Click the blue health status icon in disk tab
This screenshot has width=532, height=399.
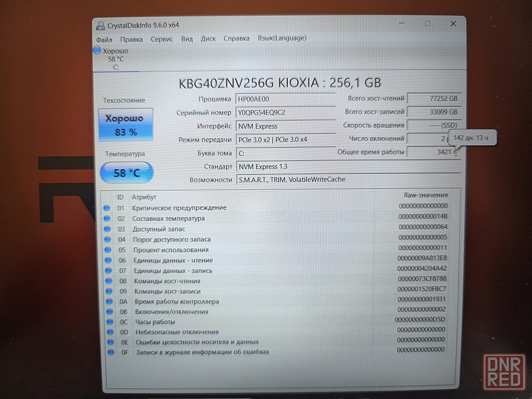coord(97,51)
